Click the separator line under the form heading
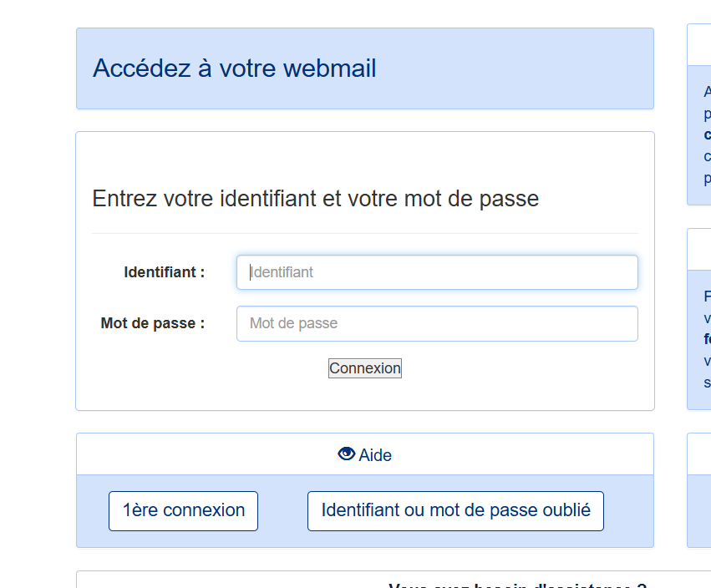Image resolution: width=711 pixels, height=588 pixels. click(x=365, y=234)
